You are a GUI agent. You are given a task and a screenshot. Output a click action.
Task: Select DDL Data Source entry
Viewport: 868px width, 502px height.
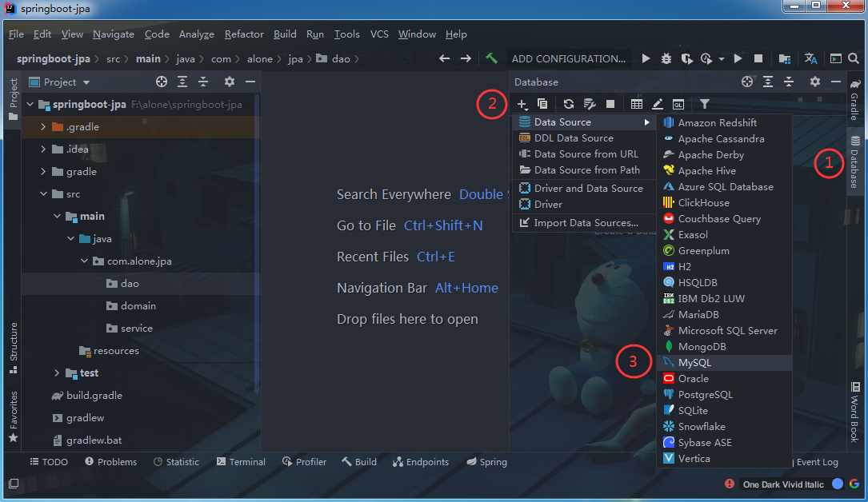[x=584, y=137]
